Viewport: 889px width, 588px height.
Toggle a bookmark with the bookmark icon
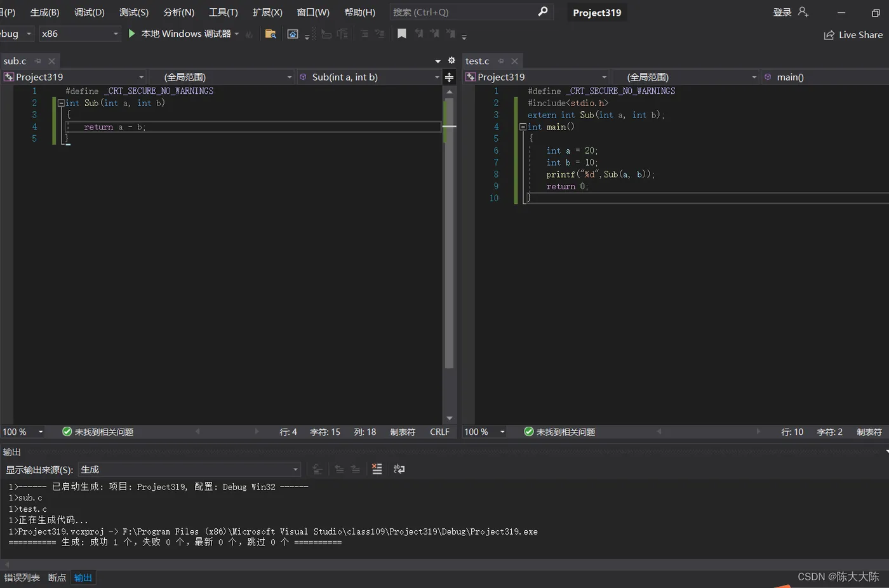click(402, 34)
